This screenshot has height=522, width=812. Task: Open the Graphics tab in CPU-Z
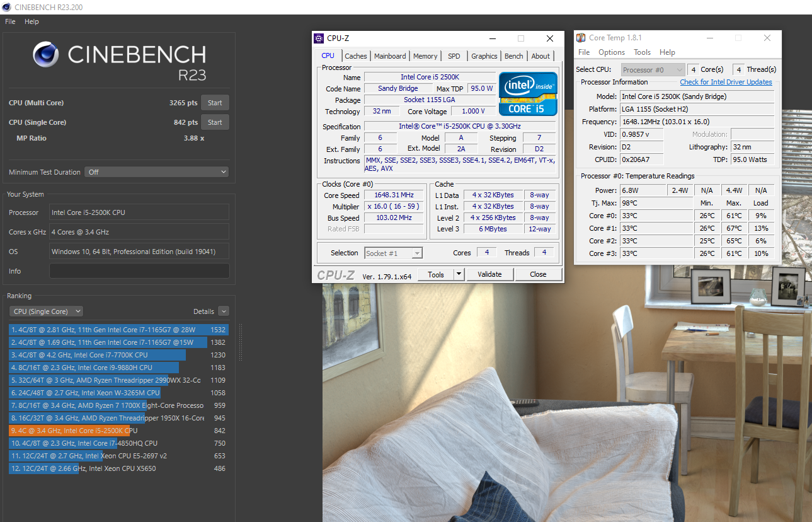[x=484, y=56]
